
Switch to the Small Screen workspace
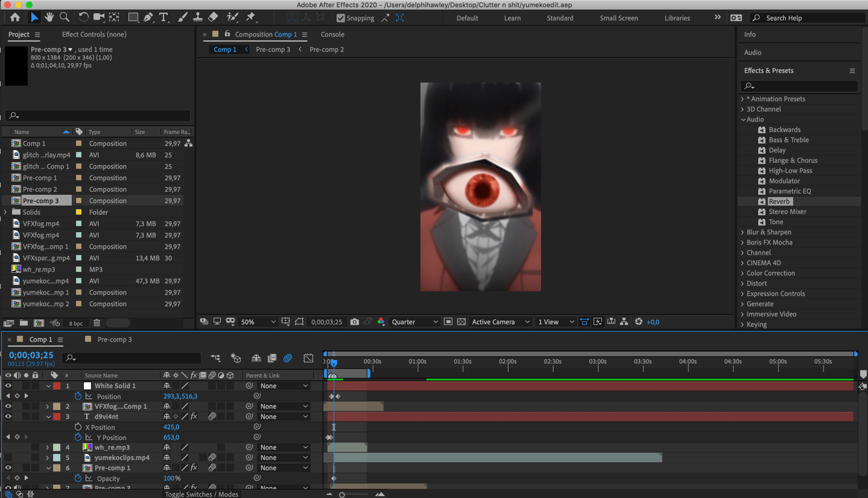[x=619, y=18]
